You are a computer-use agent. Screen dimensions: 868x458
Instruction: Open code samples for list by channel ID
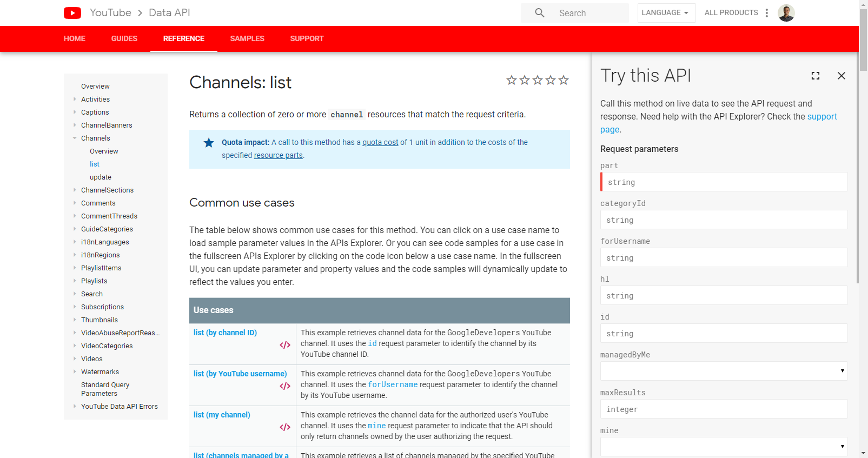[x=285, y=345]
